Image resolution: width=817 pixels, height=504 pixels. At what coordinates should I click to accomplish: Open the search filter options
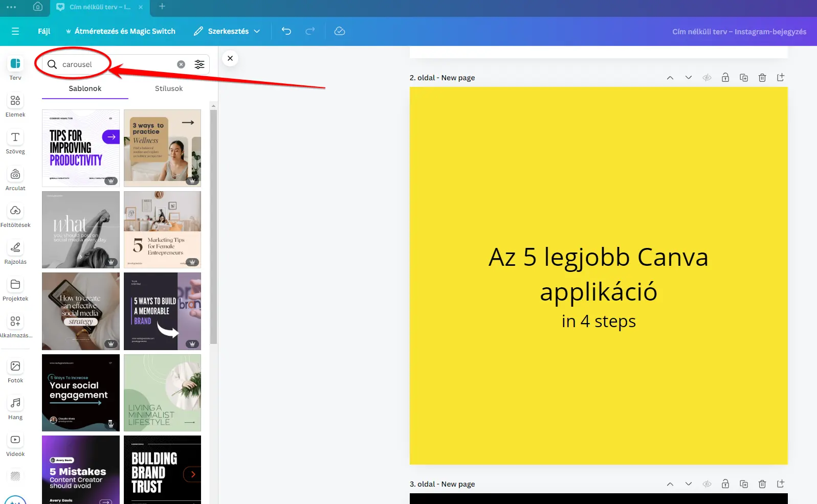tap(200, 64)
